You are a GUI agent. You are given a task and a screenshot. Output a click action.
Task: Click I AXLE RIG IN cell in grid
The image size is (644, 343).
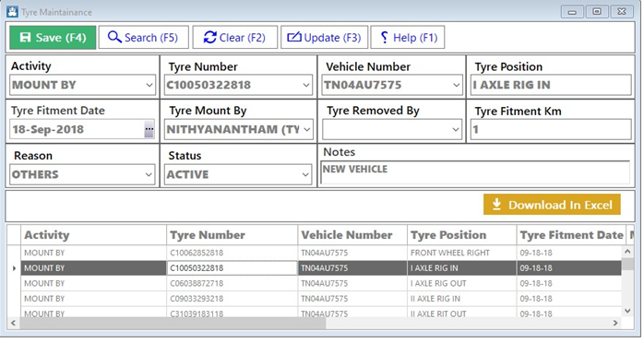click(462, 268)
